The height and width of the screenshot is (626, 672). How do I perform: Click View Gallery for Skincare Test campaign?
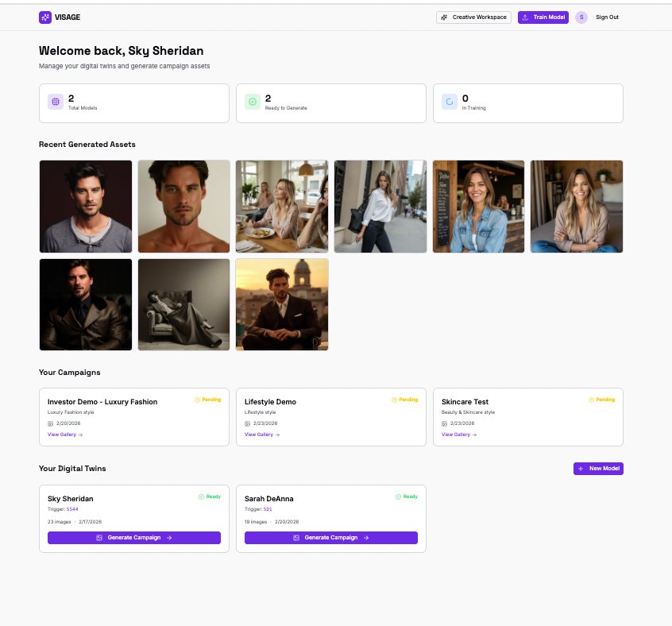(459, 435)
